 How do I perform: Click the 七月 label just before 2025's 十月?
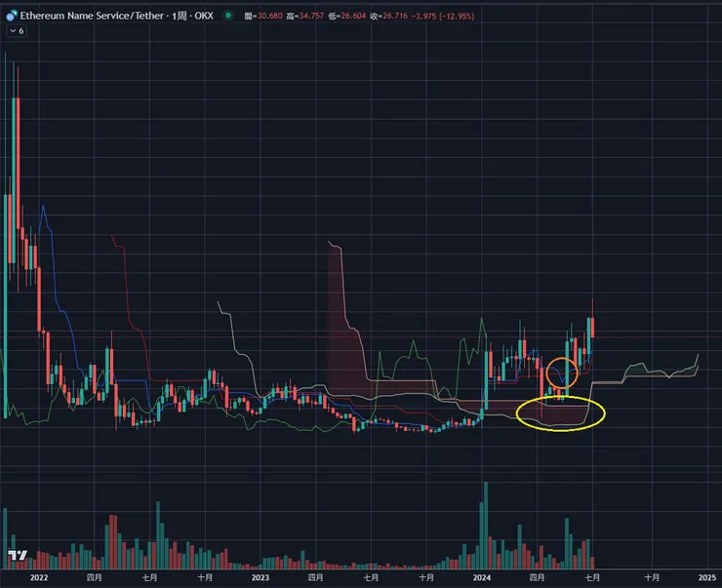592,577
